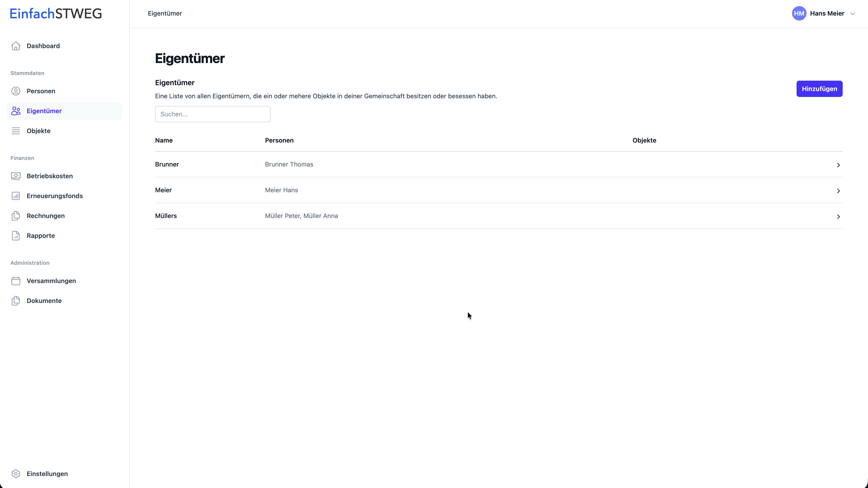The height and width of the screenshot is (488, 868).
Task: Click the Objekte list icon
Action: tap(16, 131)
